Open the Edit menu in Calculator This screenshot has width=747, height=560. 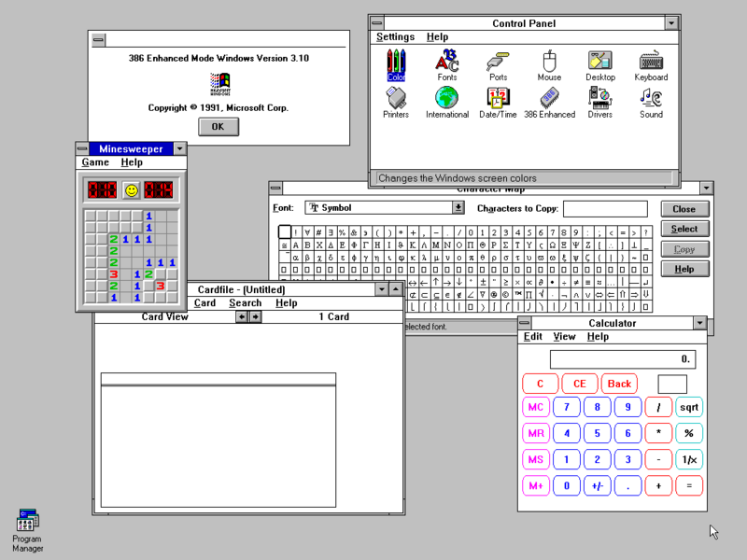tap(532, 337)
